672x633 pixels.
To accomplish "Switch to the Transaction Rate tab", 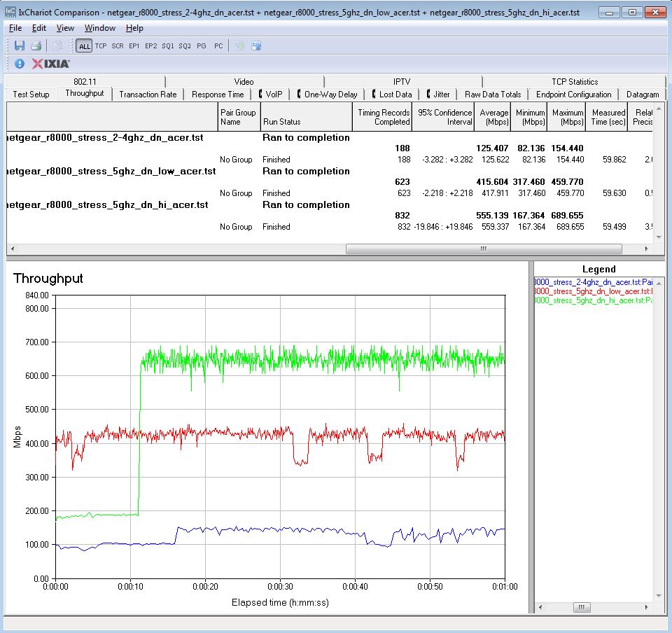I will [148, 95].
